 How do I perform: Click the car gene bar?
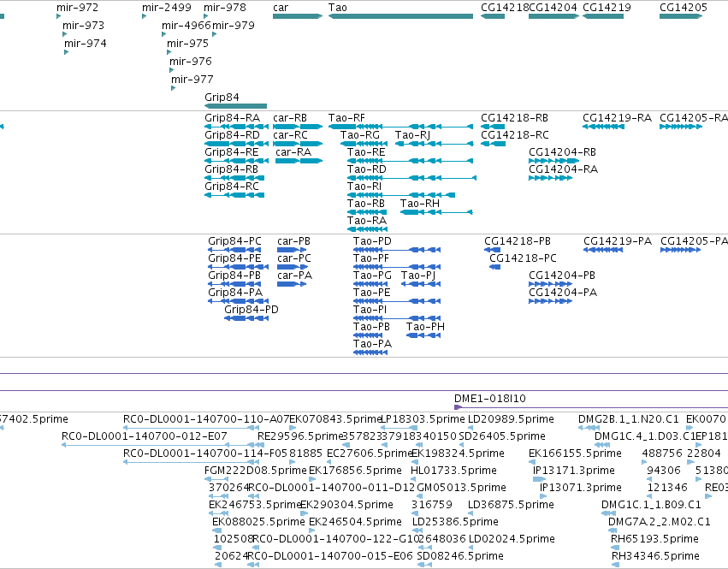point(298,16)
